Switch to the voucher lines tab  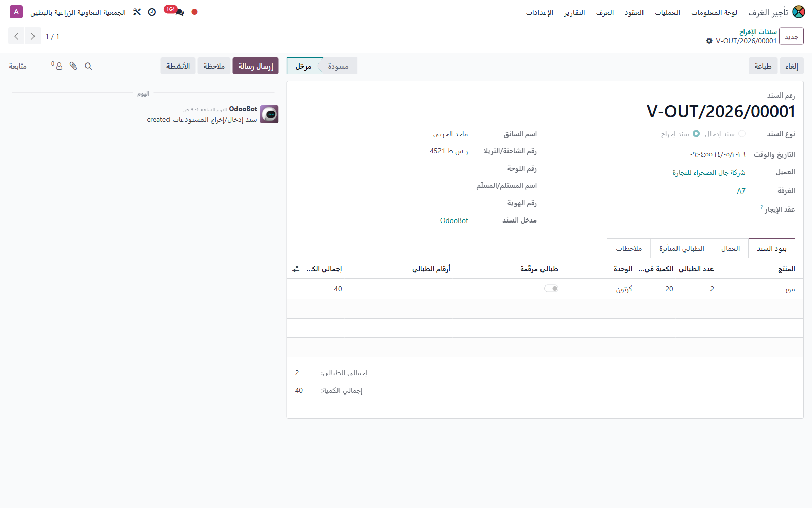[771, 248]
